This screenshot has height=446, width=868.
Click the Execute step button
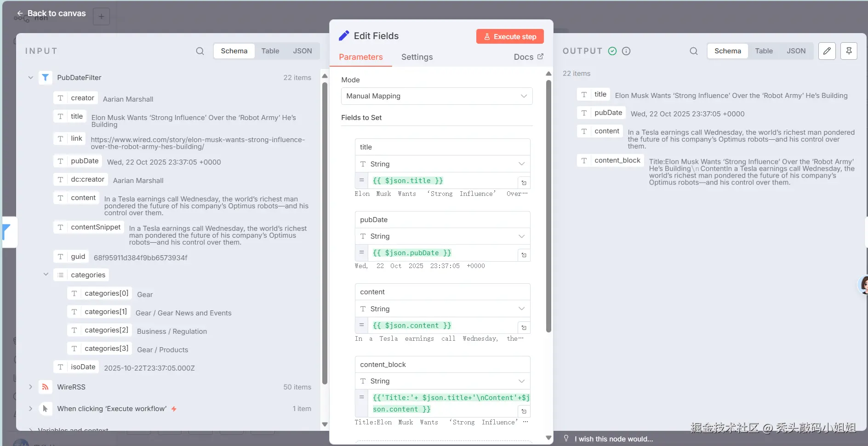coord(510,37)
